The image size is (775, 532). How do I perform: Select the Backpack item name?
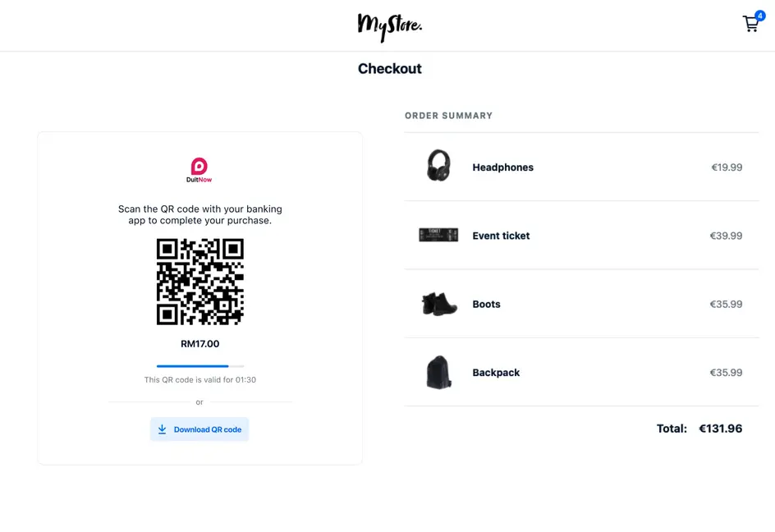496,372
